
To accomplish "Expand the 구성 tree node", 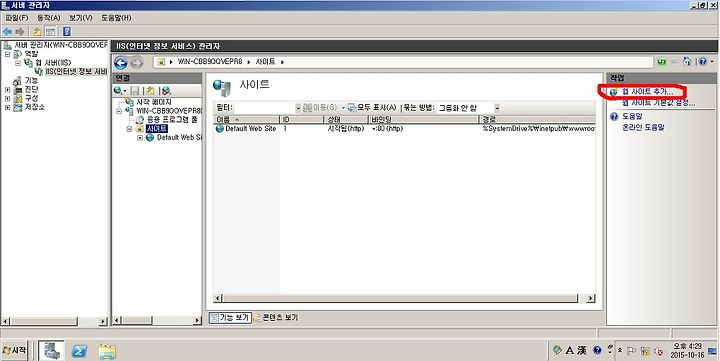I will (8, 98).
